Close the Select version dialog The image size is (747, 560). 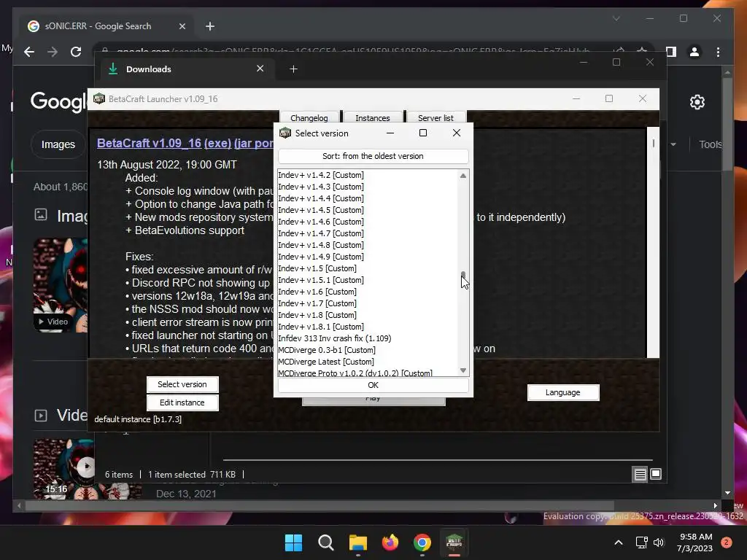[x=457, y=133]
